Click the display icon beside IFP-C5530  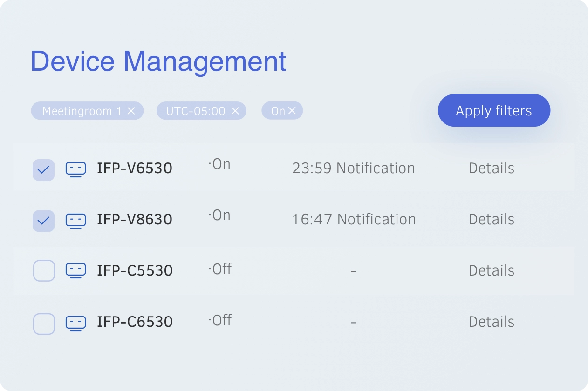tap(75, 270)
